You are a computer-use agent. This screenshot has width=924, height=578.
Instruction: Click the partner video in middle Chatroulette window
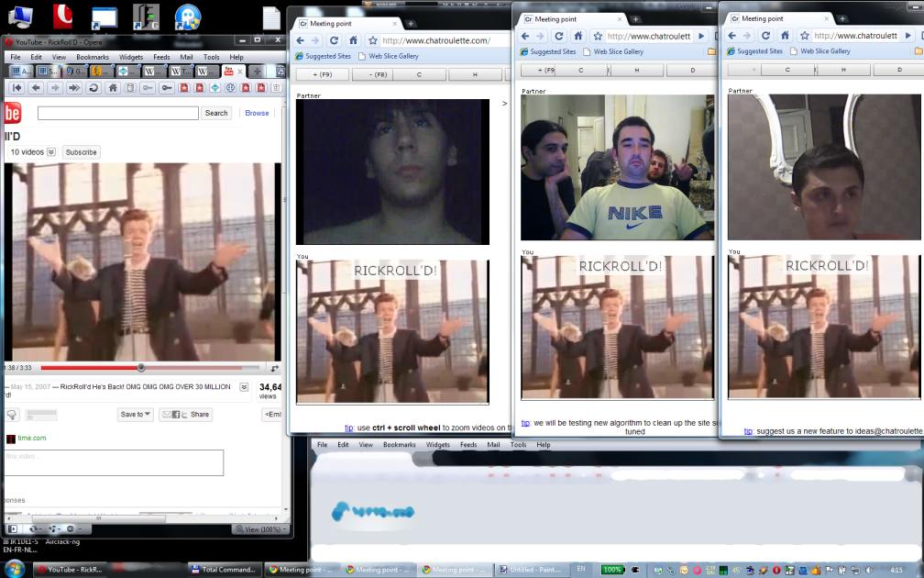[617, 168]
